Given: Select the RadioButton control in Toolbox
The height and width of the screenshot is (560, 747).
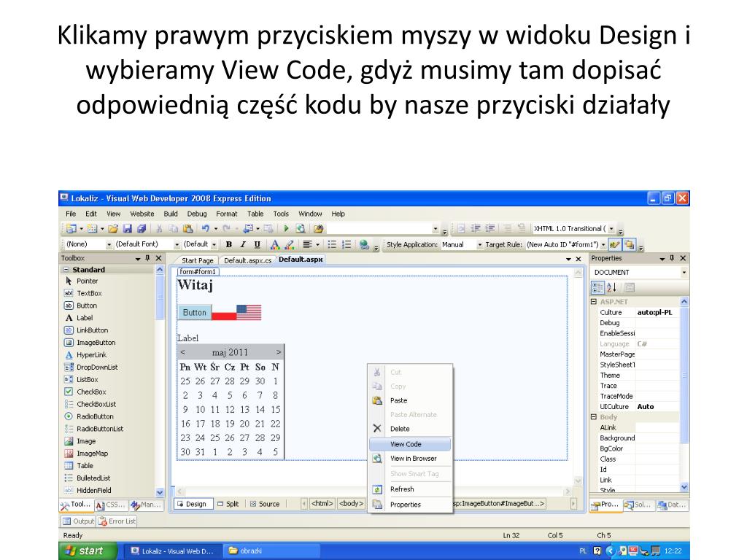Looking at the screenshot, I should [x=95, y=416].
